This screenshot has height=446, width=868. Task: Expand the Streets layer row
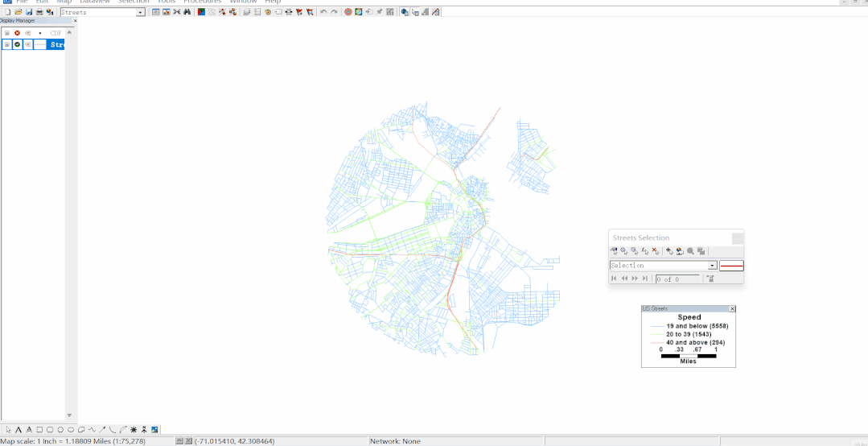6,45
